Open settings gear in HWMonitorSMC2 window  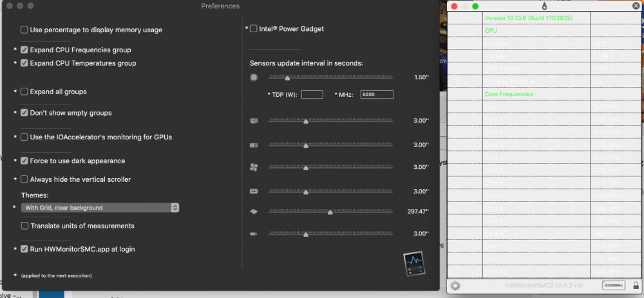click(x=455, y=286)
